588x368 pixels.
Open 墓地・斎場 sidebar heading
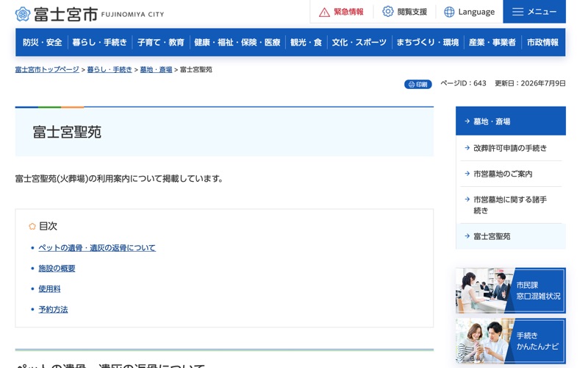coord(511,121)
